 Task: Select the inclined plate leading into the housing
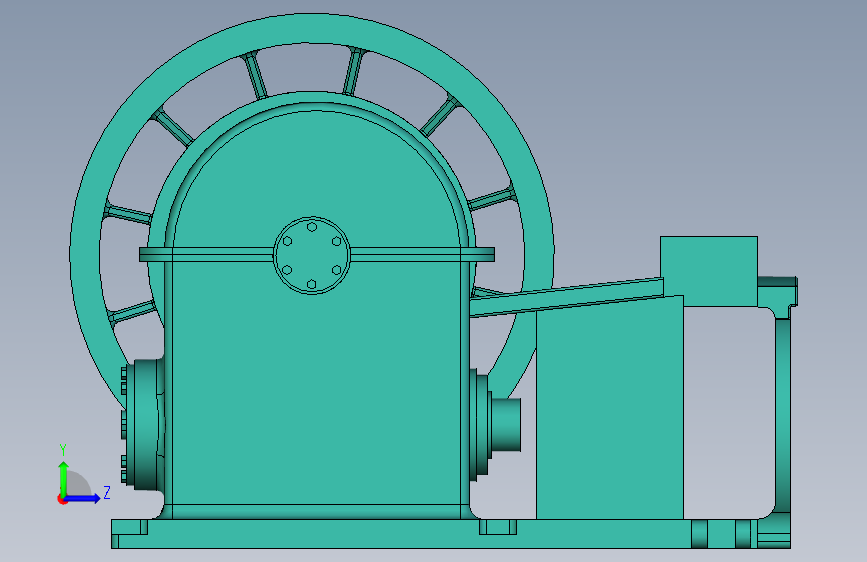567,297
